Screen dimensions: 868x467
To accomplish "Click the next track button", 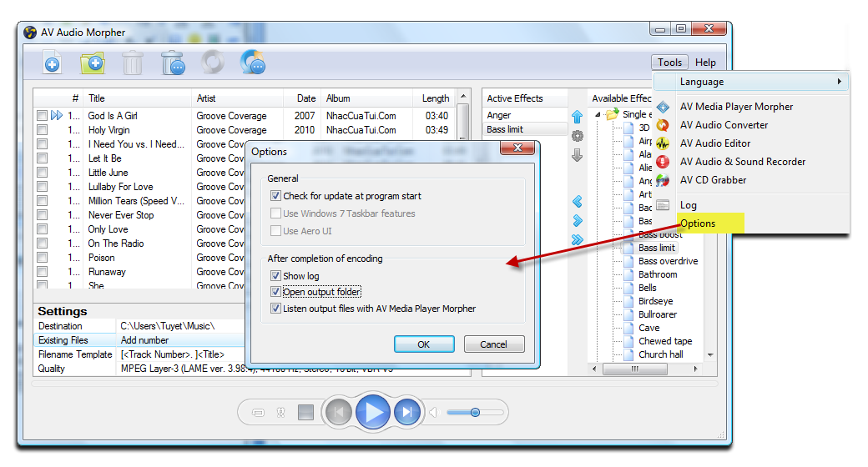I will (407, 412).
